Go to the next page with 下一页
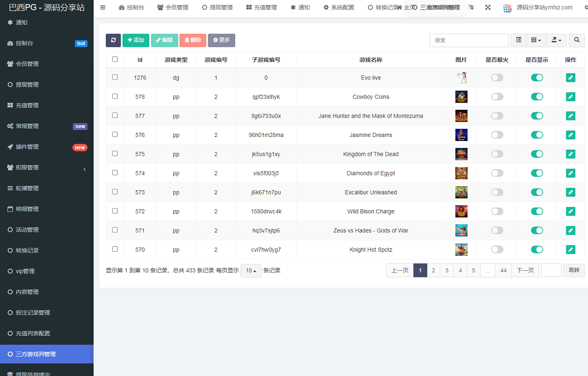Screen dimensions: 588x376 pos(525,270)
